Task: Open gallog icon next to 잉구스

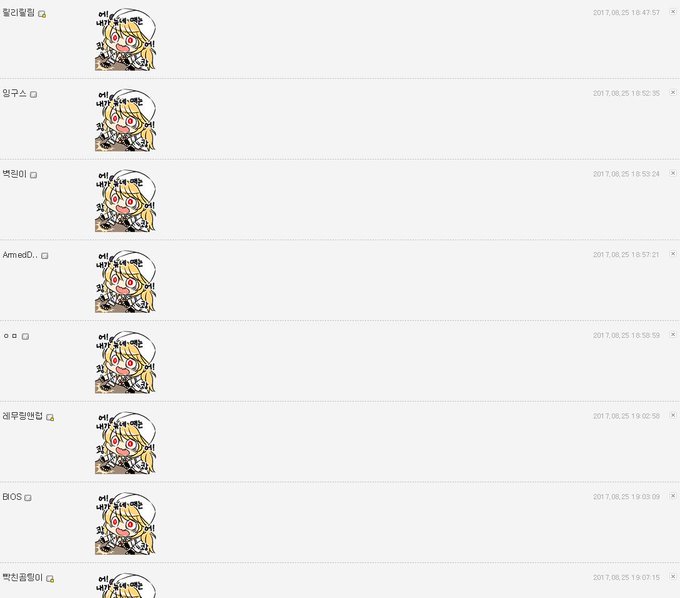Action: click(33, 94)
